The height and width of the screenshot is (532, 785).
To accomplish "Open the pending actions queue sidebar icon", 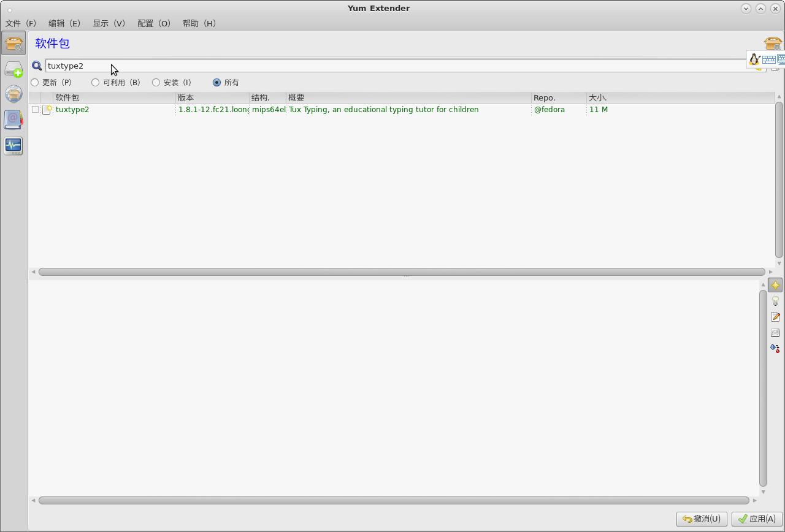I will pos(13,69).
